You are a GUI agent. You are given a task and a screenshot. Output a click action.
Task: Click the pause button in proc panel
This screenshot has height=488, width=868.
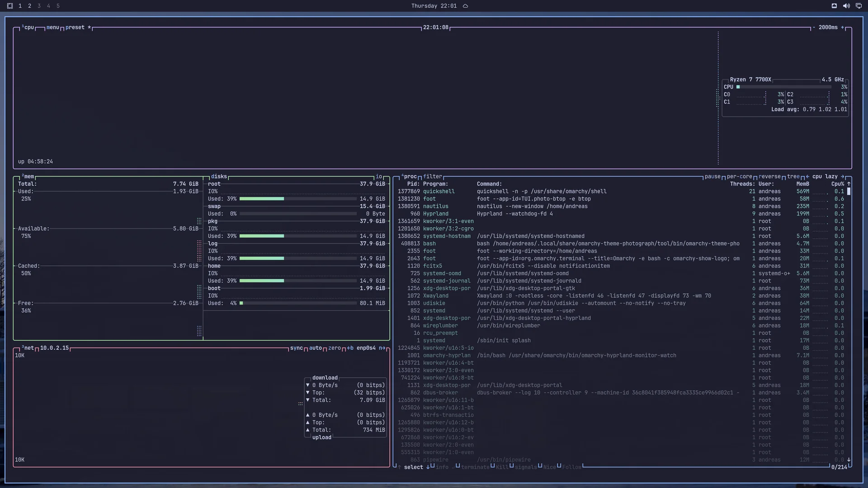[712, 177]
